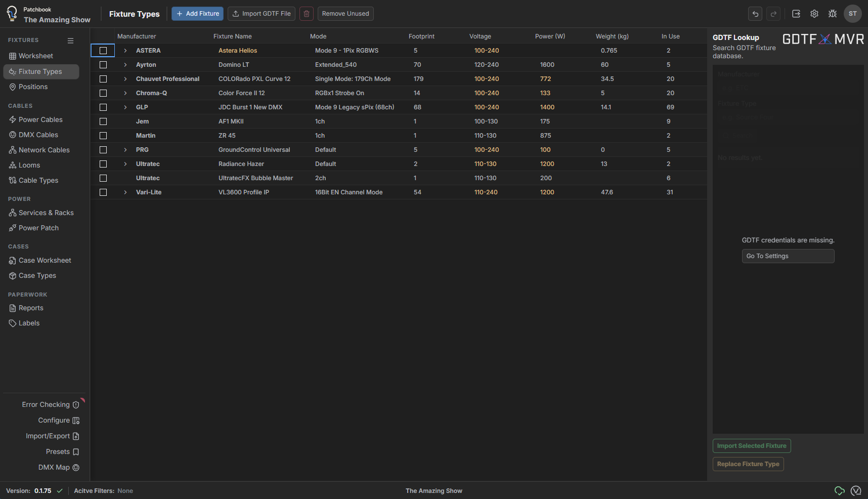Click the redo arrow icon
The image size is (868, 499).
pyautogui.click(x=773, y=14)
